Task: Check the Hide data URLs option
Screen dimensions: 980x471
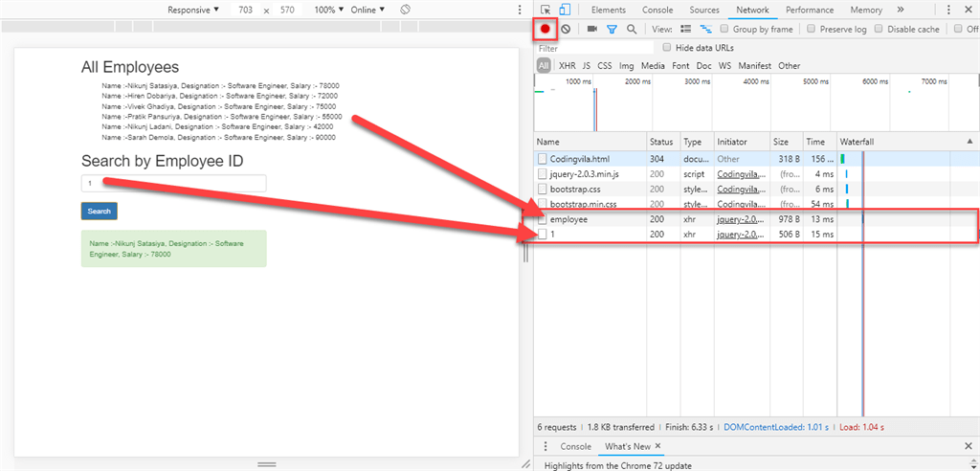Action: (x=667, y=48)
